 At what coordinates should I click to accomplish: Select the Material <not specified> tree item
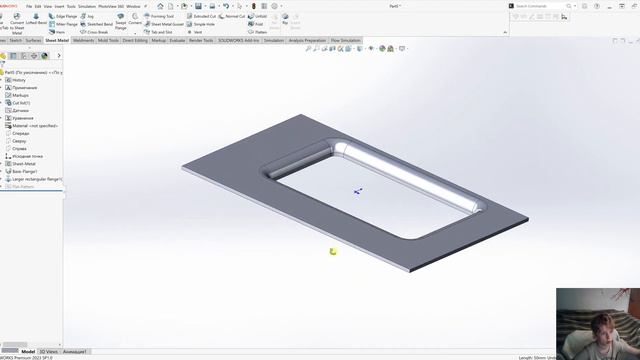[x=31, y=126]
